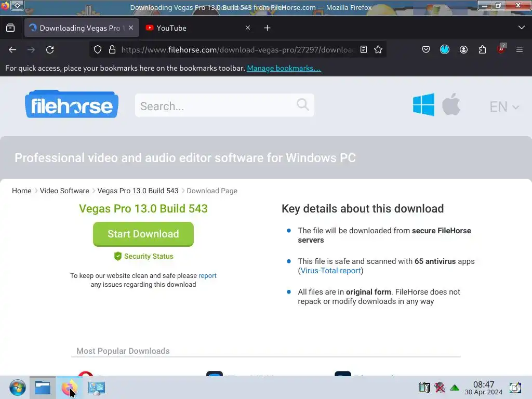Open the Virus-Total report link
Screen dimensions: 532x399
[330, 271]
